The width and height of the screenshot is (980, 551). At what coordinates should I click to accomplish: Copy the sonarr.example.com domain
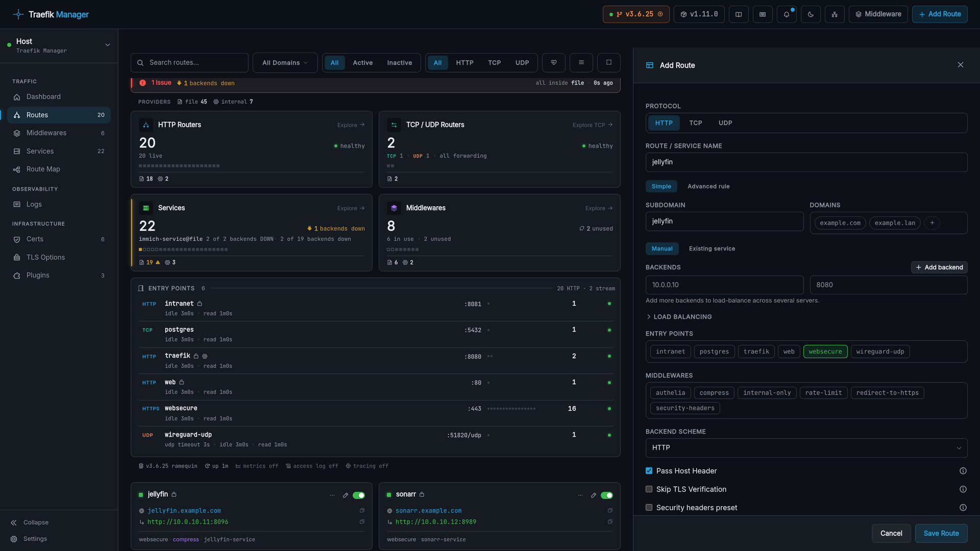point(610,511)
